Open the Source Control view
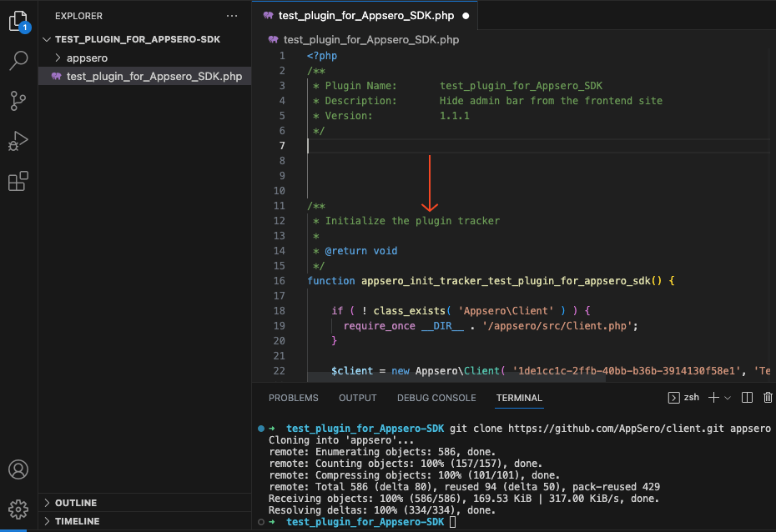The height and width of the screenshot is (532, 776). click(18, 101)
